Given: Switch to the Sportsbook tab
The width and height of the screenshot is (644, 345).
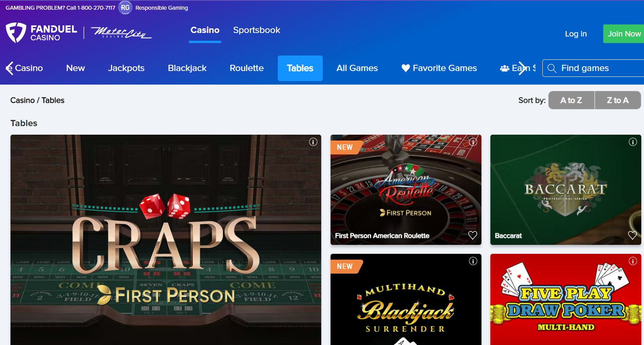Looking at the screenshot, I should pyautogui.click(x=256, y=30).
